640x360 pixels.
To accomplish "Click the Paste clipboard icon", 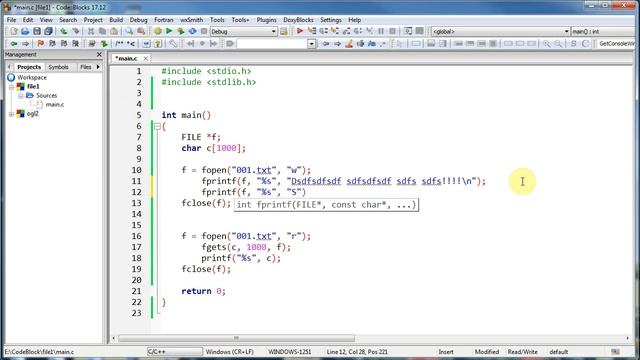I will pos(114,31).
